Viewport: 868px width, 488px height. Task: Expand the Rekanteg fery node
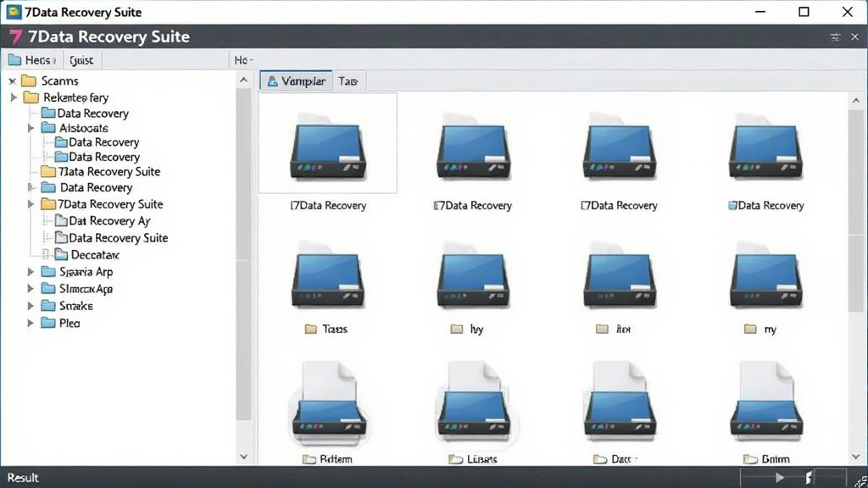coord(14,97)
